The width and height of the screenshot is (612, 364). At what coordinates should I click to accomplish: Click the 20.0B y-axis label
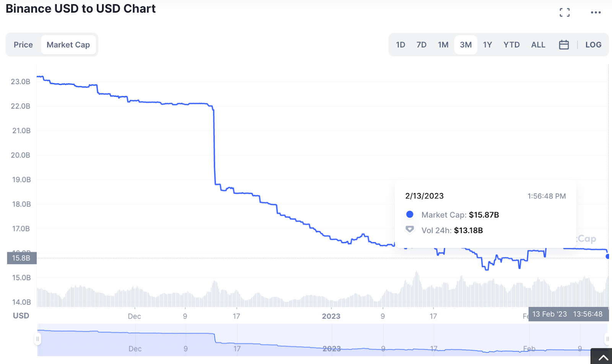(x=21, y=155)
